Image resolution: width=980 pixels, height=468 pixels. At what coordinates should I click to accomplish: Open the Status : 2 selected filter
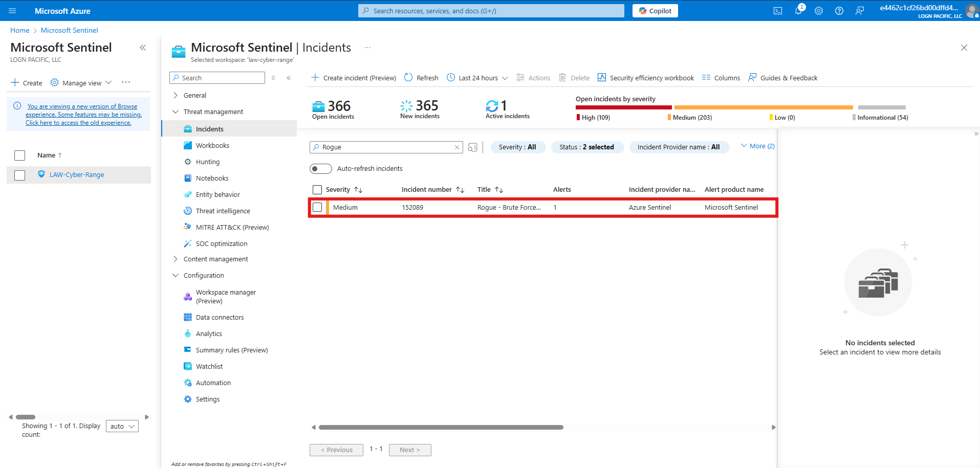587,147
